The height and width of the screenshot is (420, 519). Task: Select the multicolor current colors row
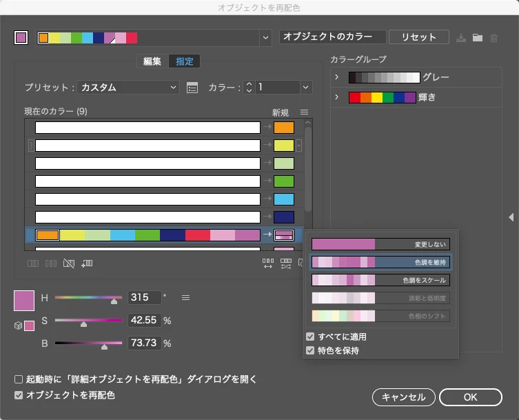point(147,235)
